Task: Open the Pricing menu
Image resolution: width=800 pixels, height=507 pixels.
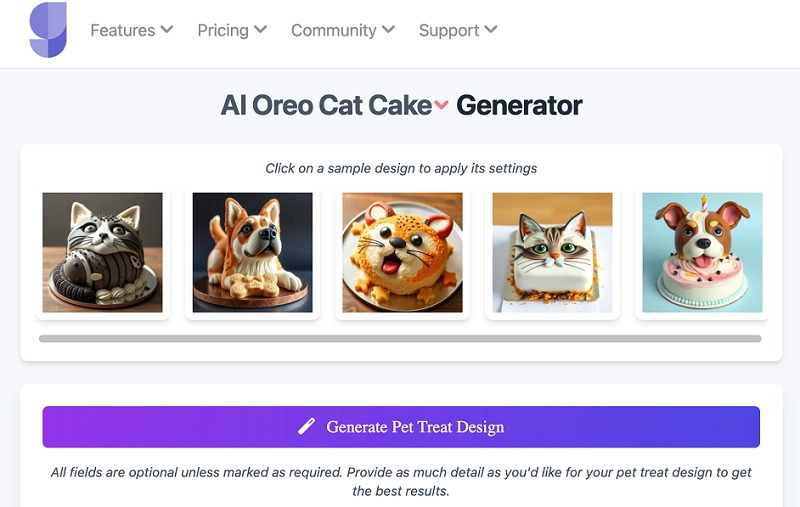Action: point(223,30)
